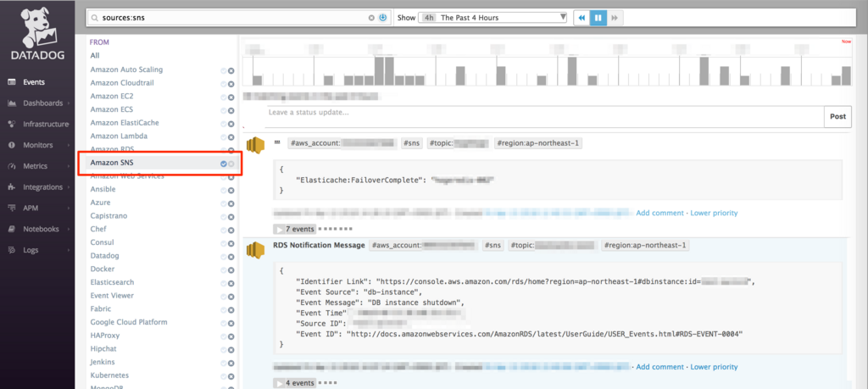Image resolution: width=868 pixels, height=389 pixels.
Task: Expand Metrics submenu chevron
Action: [x=69, y=167]
